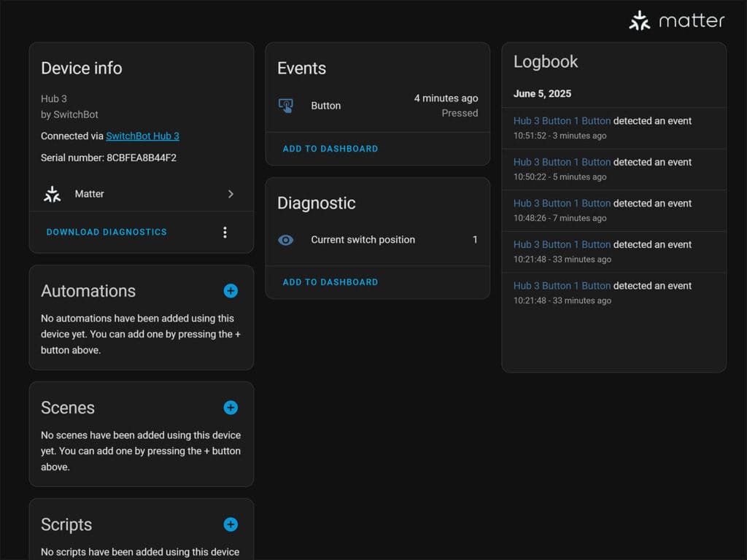747x560 pixels.
Task: Click the Diagnostic card heading
Action: (317, 203)
